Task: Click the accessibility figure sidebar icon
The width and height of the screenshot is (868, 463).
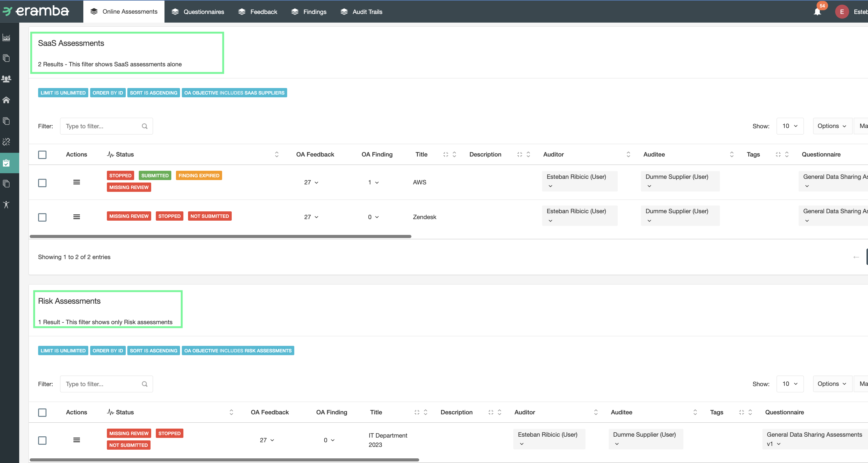Action: tap(6, 205)
